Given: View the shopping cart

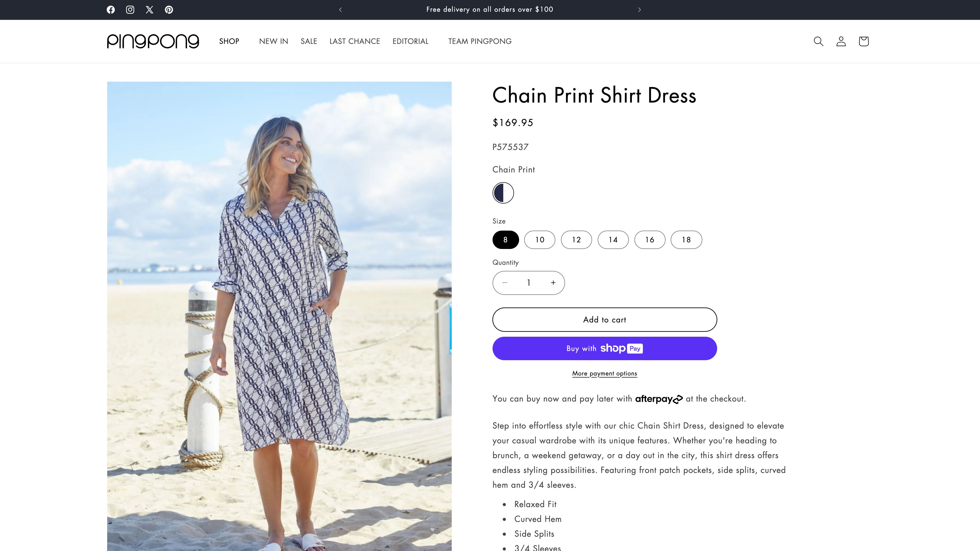Looking at the screenshot, I should [x=864, y=41].
